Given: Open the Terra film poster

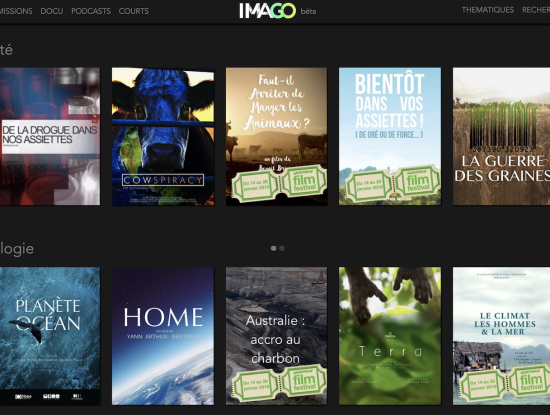Looking at the screenshot, I should coord(390,336).
